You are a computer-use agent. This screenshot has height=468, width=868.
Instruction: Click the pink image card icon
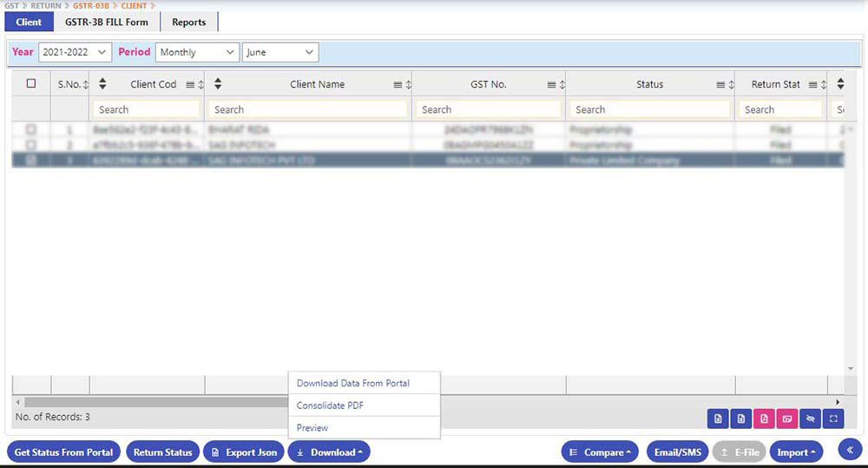[x=787, y=419]
